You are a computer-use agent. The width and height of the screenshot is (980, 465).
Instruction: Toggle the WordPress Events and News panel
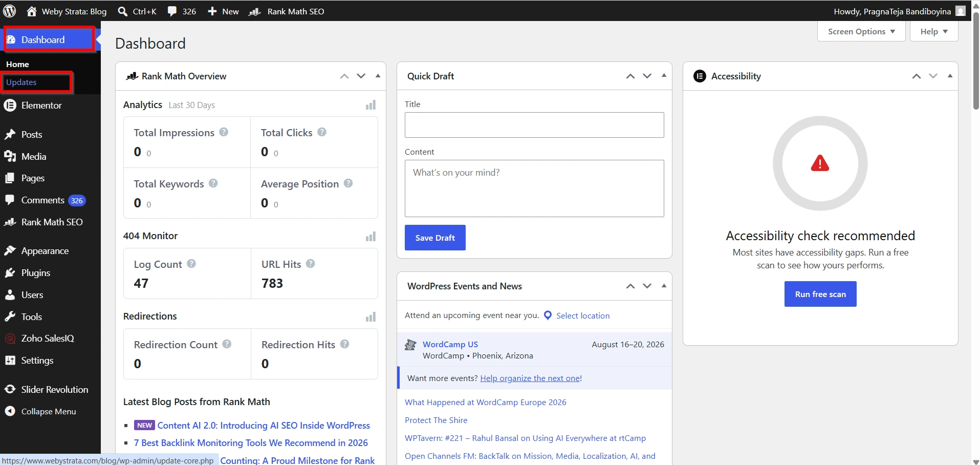click(x=664, y=286)
